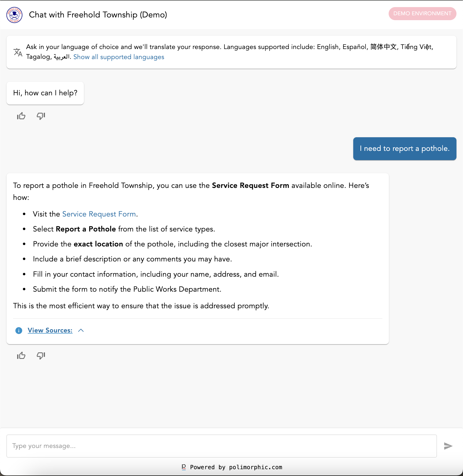Screen dimensions: 463x476
Task: Thumbs up the greeting message
Action: point(21,116)
